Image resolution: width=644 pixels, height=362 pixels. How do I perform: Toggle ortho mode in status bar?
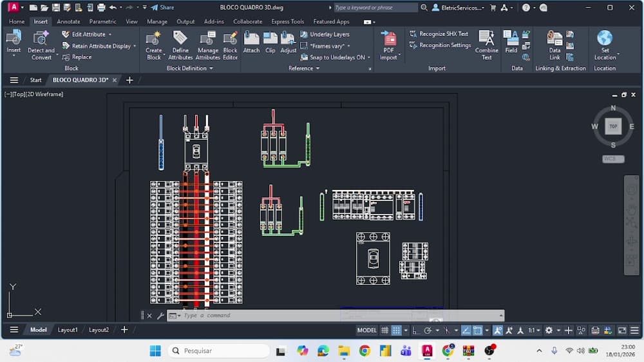(416, 330)
